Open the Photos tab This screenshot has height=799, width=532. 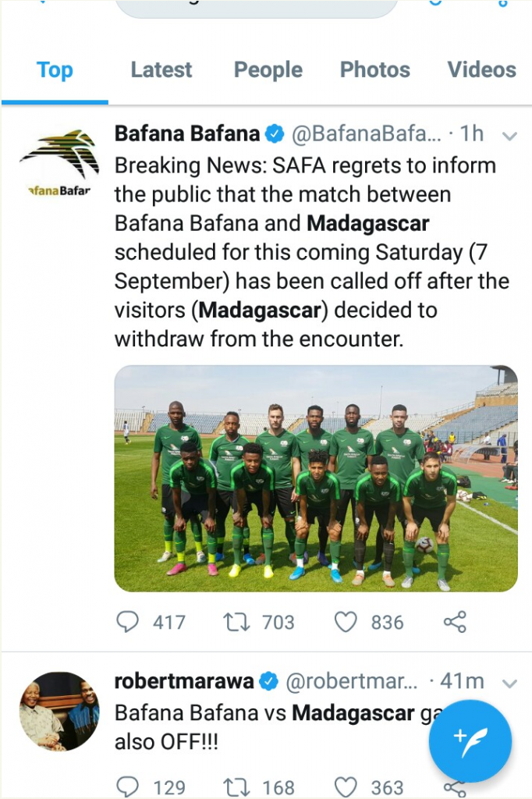click(x=374, y=70)
